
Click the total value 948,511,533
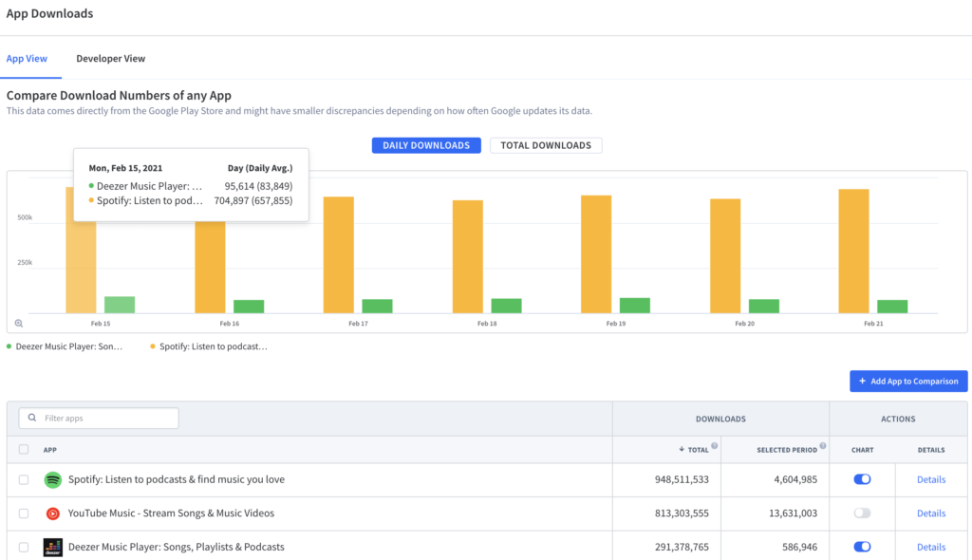(x=682, y=479)
